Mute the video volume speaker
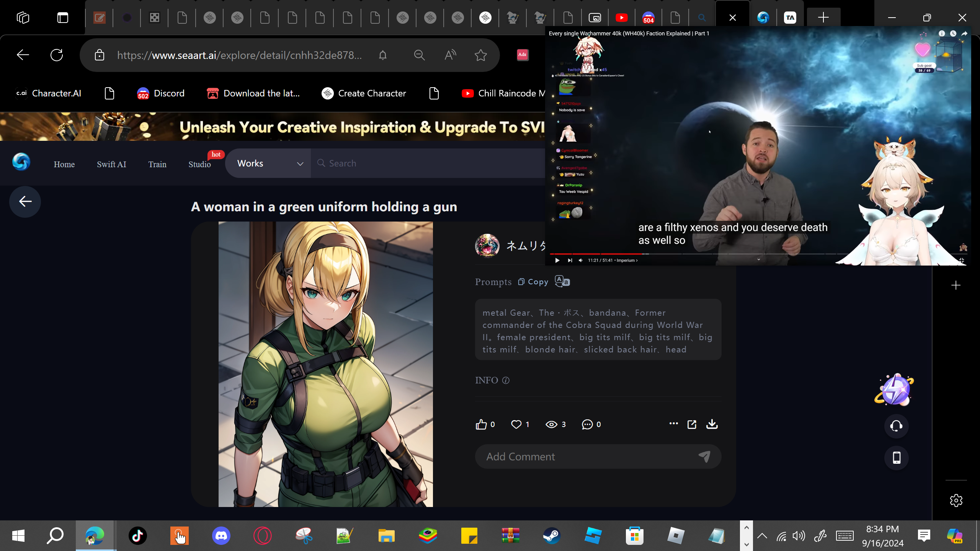Screen dimensions: 980x551 (581, 260)
